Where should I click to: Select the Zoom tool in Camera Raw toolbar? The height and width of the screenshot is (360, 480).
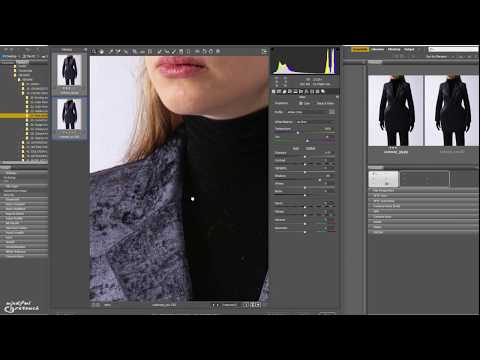pos(94,52)
